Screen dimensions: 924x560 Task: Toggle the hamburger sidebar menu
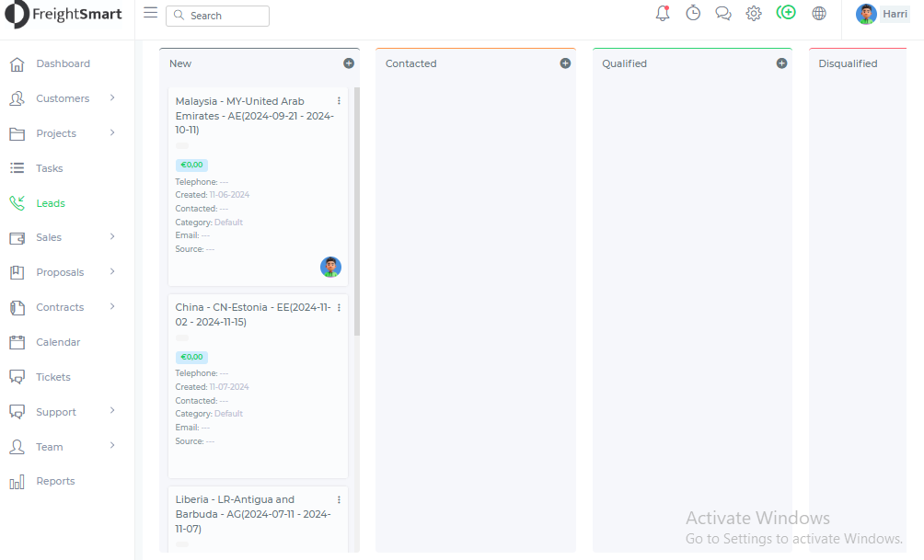point(151,13)
